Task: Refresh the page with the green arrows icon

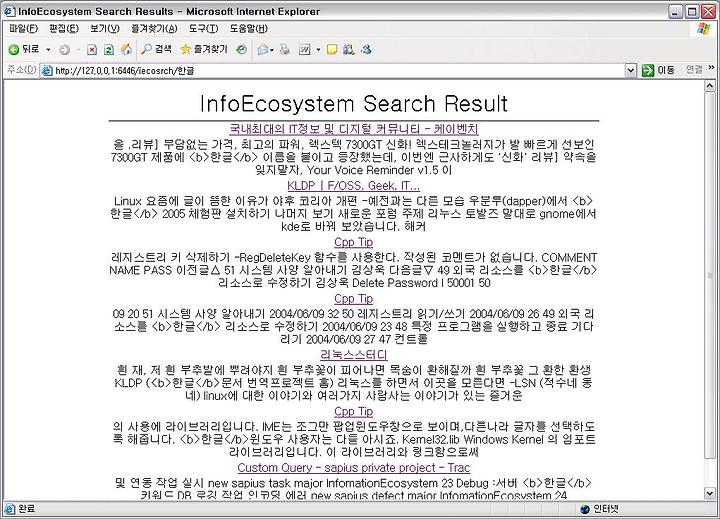Action: click(109, 50)
